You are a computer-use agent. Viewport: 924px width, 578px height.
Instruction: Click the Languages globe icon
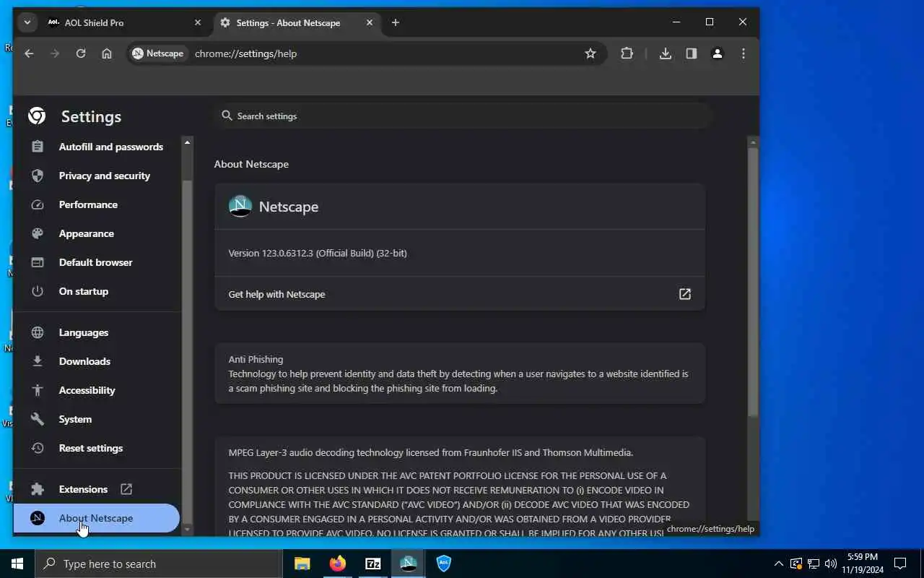click(38, 332)
